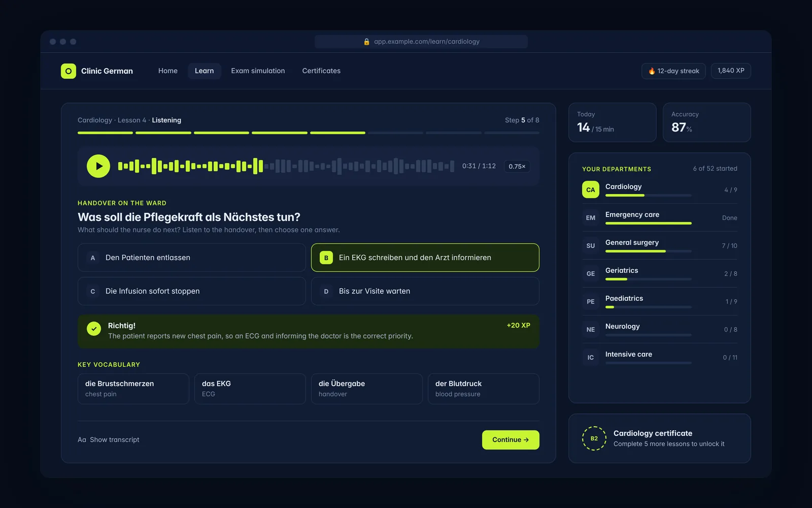This screenshot has width=812, height=508.
Task: Open the 12-day streak badge
Action: pyautogui.click(x=673, y=71)
